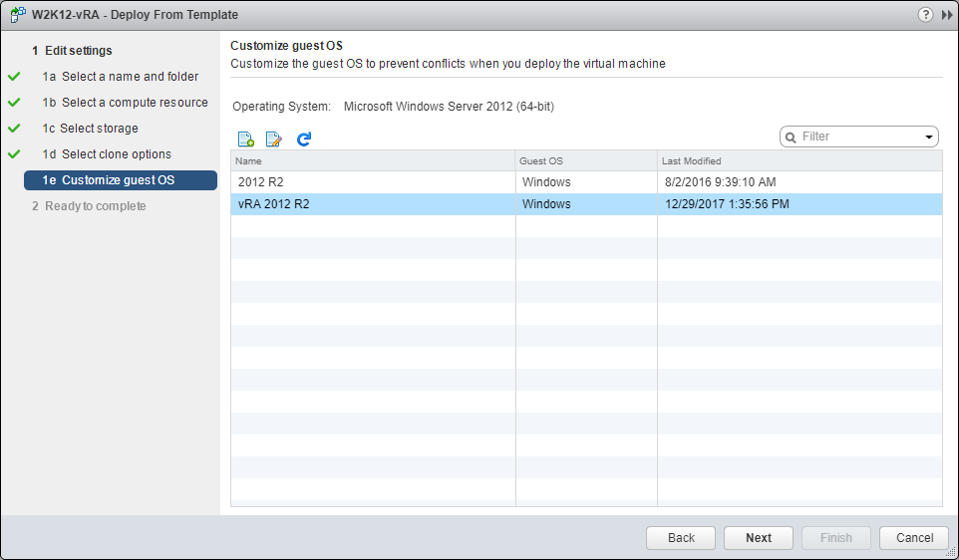This screenshot has width=959, height=560.
Task: Click step 2 Ready to complete
Action: coord(90,206)
